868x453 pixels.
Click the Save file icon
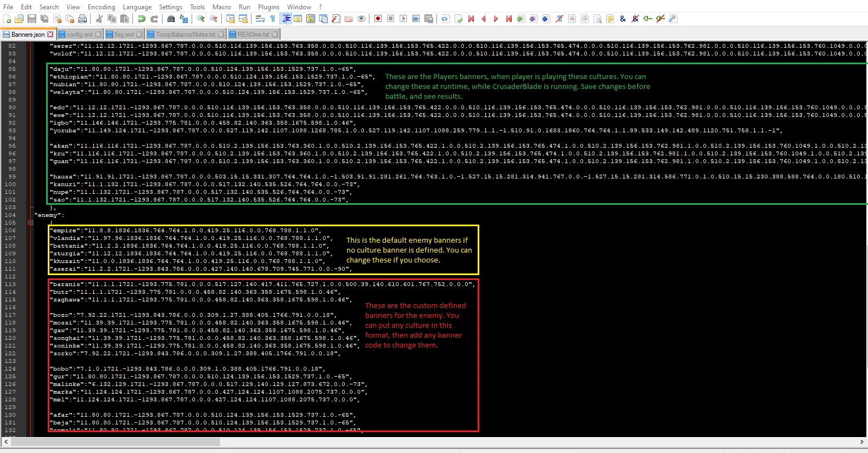[x=32, y=19]
